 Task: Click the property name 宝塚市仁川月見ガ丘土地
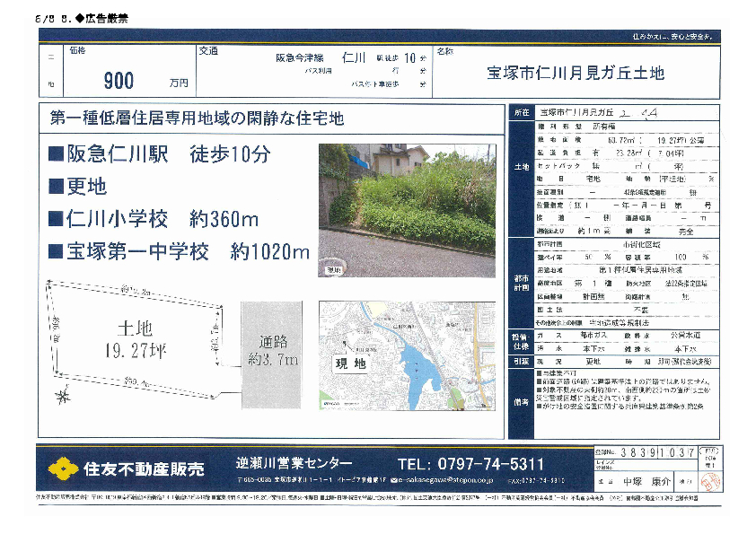pos(576,73)
